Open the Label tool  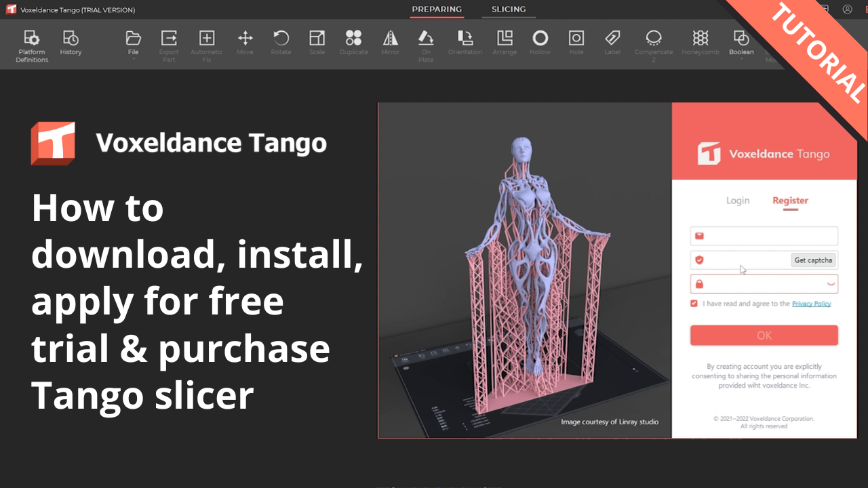pyautogui.click(x=612, y=43)
